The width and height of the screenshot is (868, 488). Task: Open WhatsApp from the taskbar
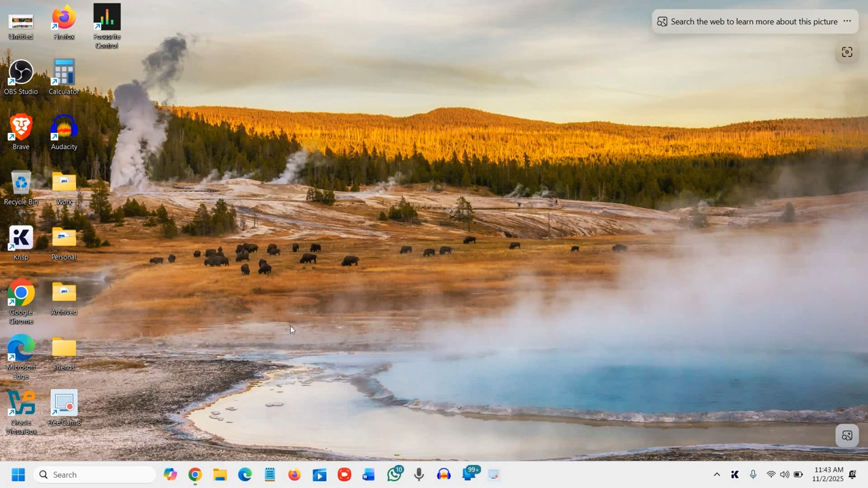tap(394, 474)
